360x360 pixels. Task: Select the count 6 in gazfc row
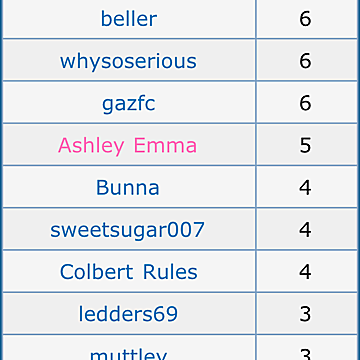coord(305,103)
